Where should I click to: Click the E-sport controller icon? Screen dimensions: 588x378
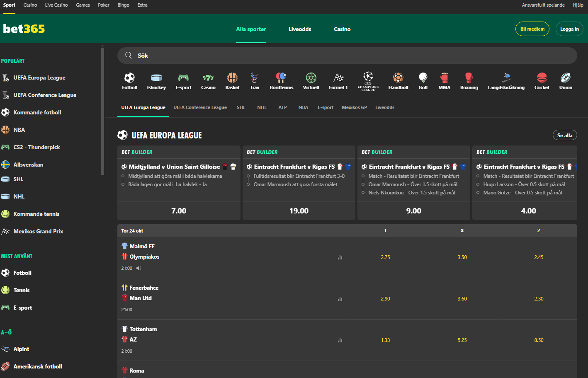tap(183, 78)
